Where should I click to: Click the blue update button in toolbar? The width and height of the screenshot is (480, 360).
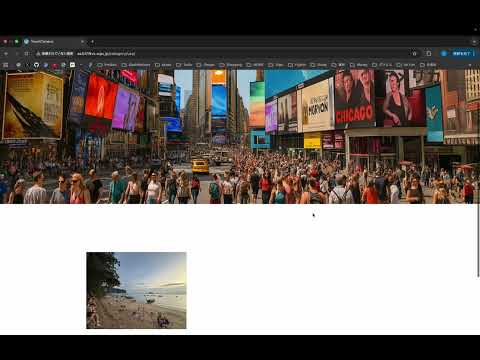click(463, 53)
